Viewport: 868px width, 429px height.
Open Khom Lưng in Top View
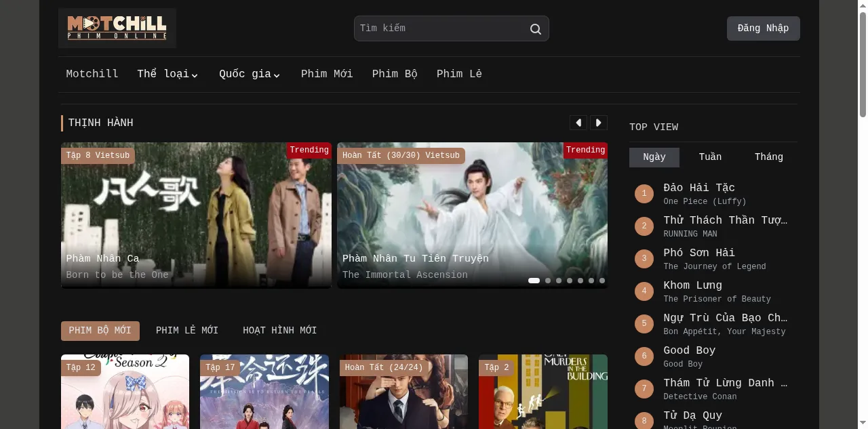click(x=692, y=285)
